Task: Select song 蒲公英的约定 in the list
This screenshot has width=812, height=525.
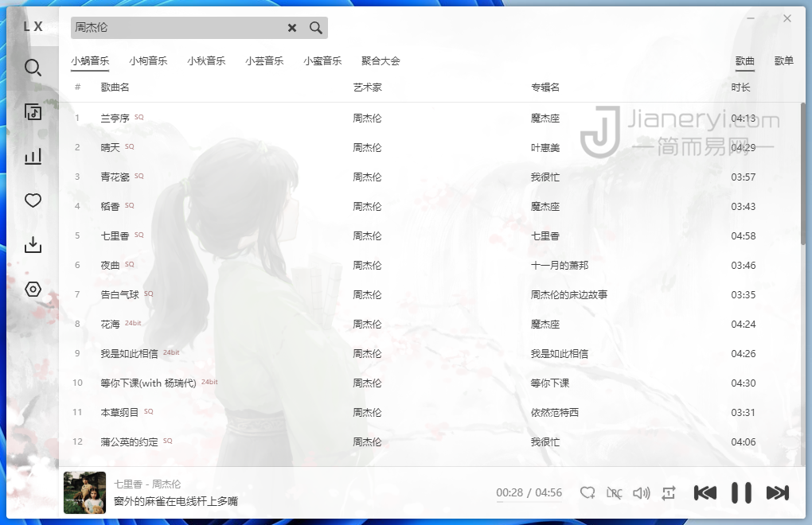Action: tap(129, 442)
